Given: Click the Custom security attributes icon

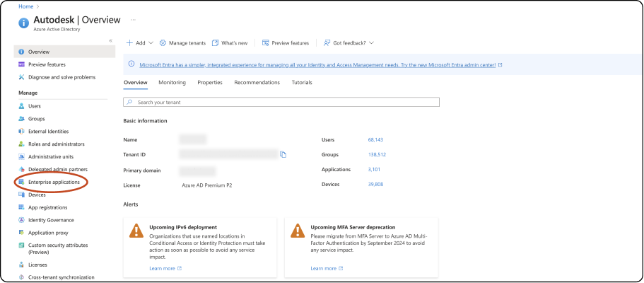Looking at the screenshot, I should coord(21,246).
